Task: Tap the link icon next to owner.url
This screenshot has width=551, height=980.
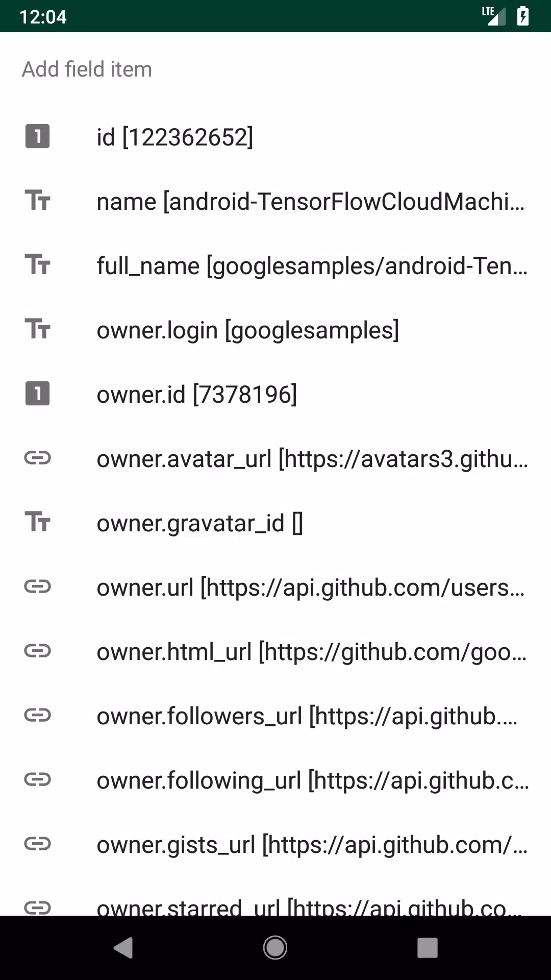Action: [x=37, y=586]
